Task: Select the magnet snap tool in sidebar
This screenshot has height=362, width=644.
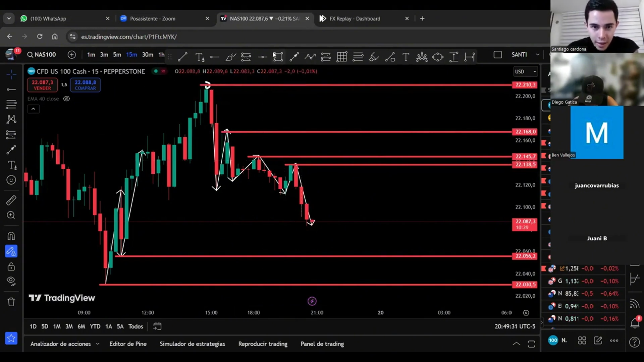Action: (x=11, y=236)
